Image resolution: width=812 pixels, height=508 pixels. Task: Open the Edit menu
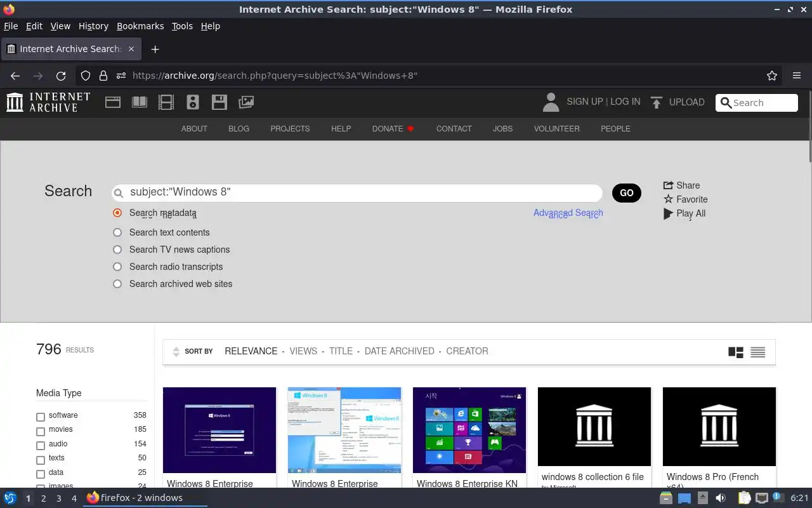coord(34,26)
